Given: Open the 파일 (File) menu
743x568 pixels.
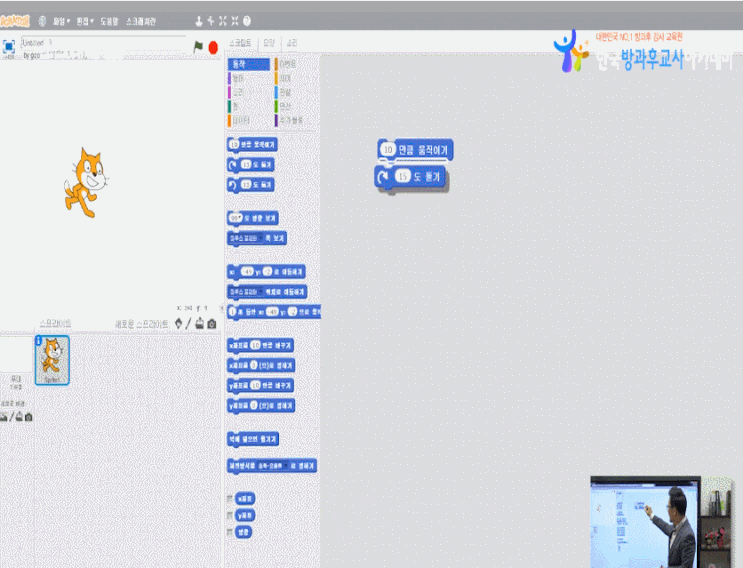Looking at the screenshot, I should (61, 21).
